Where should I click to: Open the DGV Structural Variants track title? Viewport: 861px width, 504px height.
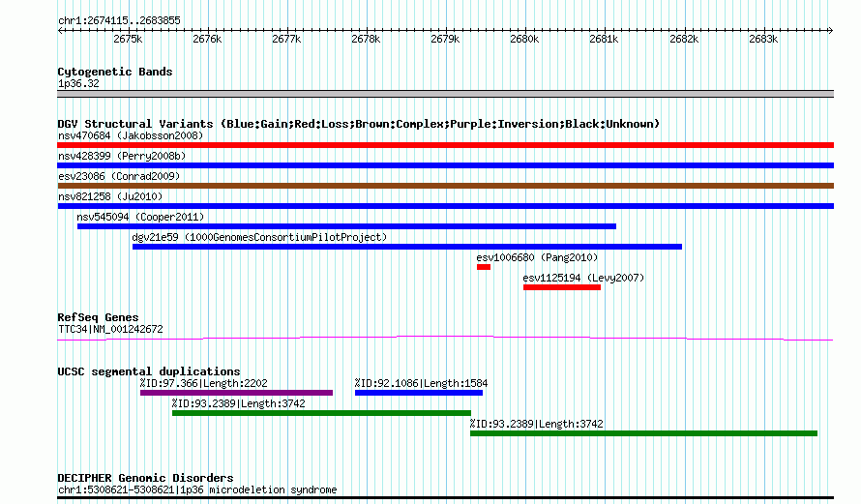point(359,124)
